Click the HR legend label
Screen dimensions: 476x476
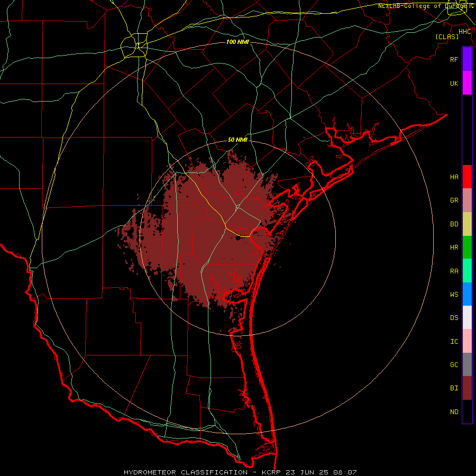[454, 248]
